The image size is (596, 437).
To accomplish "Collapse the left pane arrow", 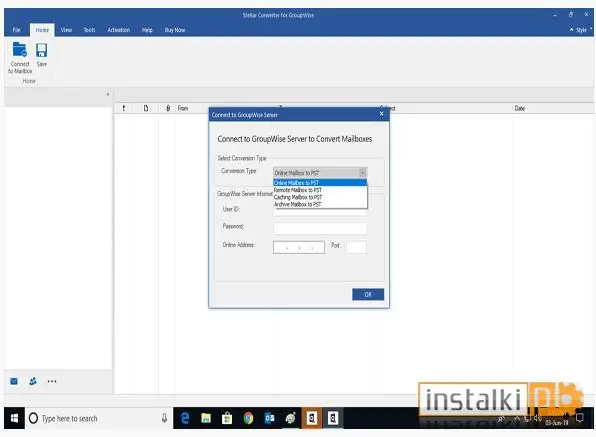I will coord(108,94).
